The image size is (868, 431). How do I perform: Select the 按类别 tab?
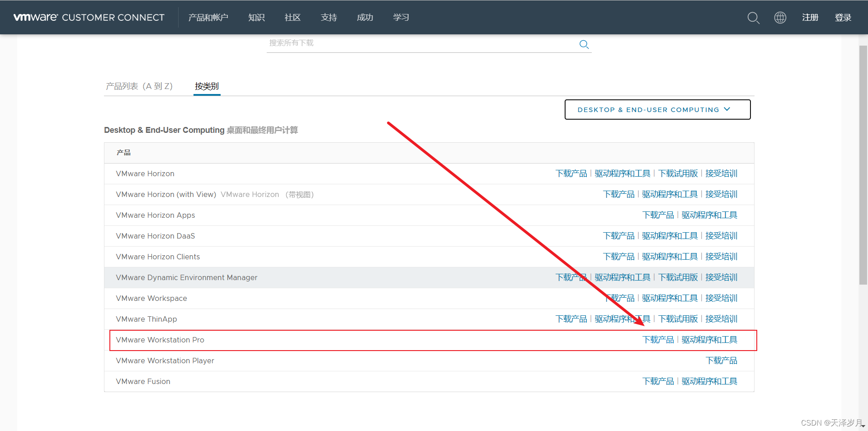[x=207, y=86]
